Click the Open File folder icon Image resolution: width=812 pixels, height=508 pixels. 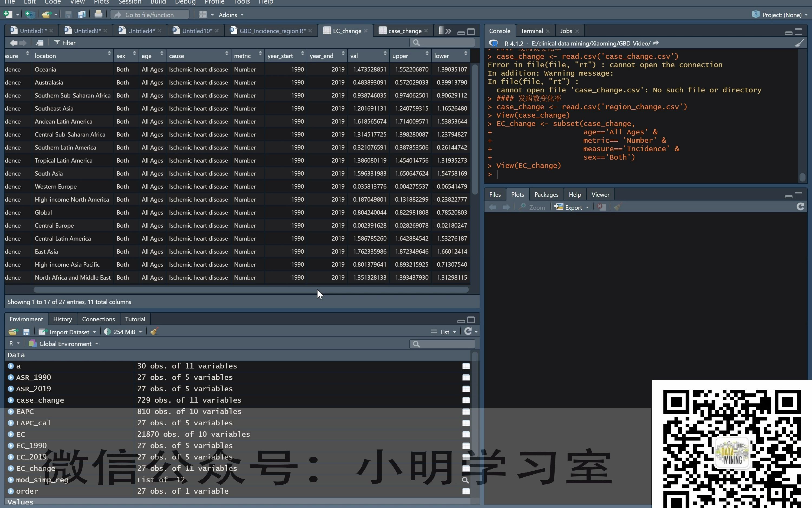point(46,14)
